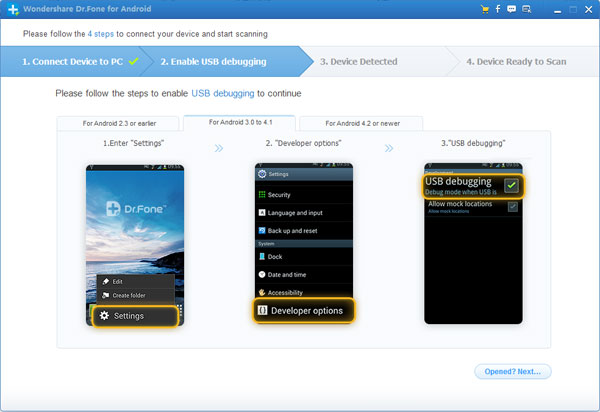
Task: Toggle the USB debugging checkbox
Action: pyautogui.click(x=512, y=185)
